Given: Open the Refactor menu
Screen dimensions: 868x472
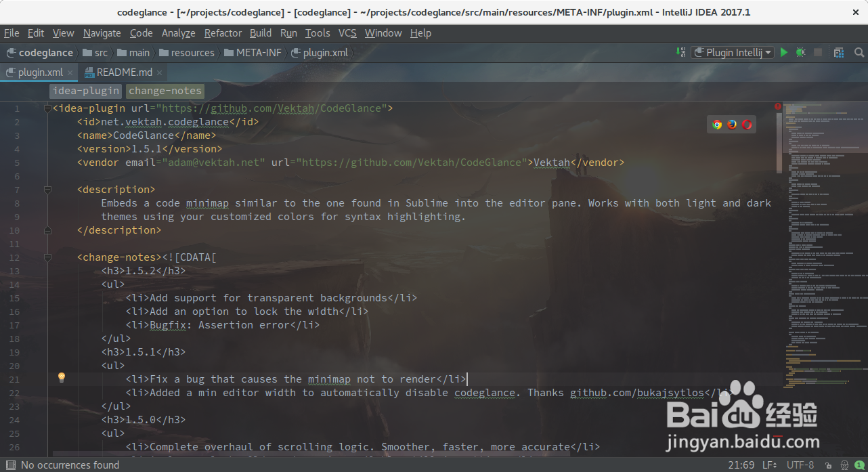Looking at the screenshot, I should coord(223,33).
